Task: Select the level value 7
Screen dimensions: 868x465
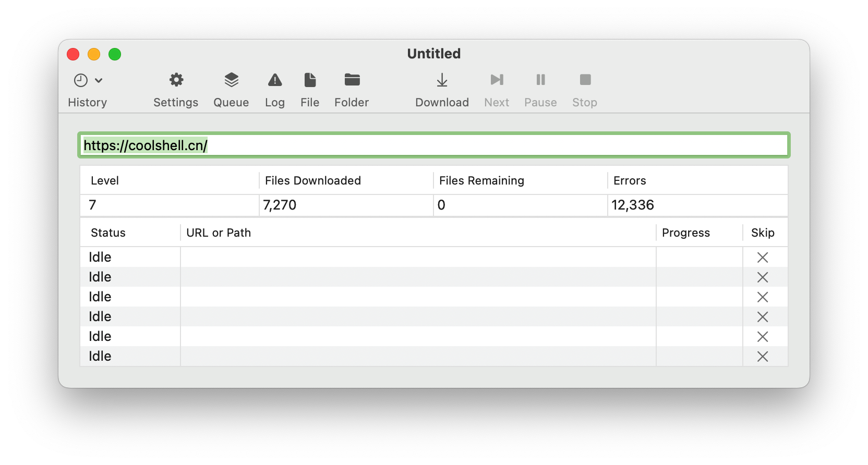Action: coord(92,205)
